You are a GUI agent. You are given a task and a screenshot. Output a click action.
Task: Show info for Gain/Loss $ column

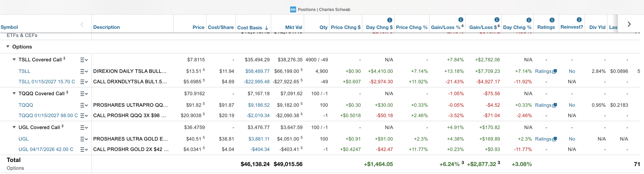click(497, 20)
